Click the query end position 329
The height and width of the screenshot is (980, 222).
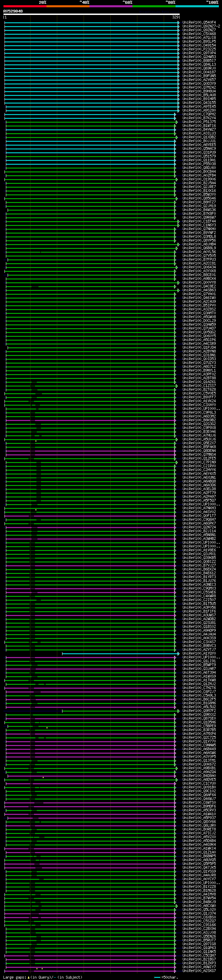pos(175,17)
